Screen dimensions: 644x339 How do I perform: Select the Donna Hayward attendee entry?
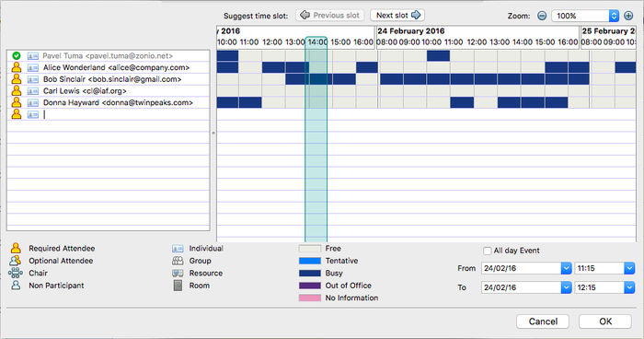tap(118, 102)
